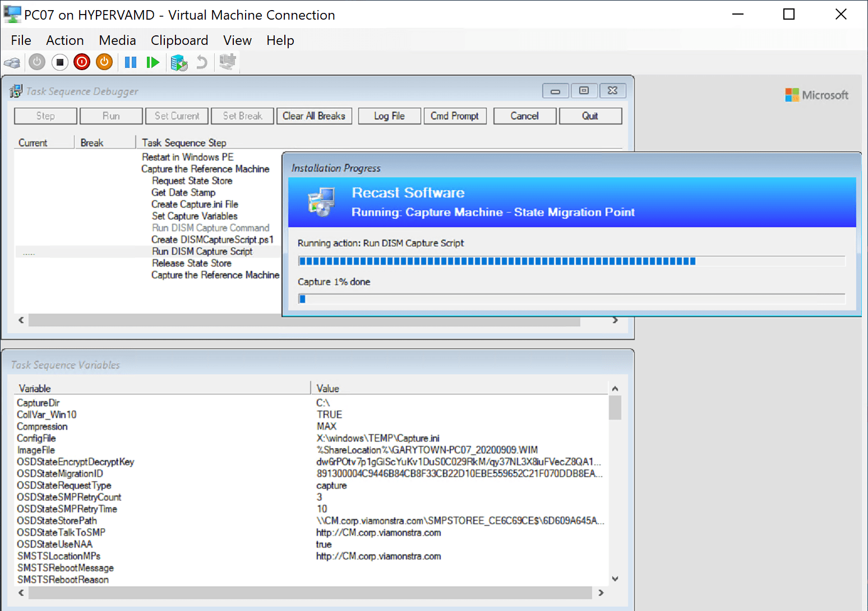Viewport: 868px width, 611px height.
Task: Turn off the VM via the red icon
Action: point(81,62)
